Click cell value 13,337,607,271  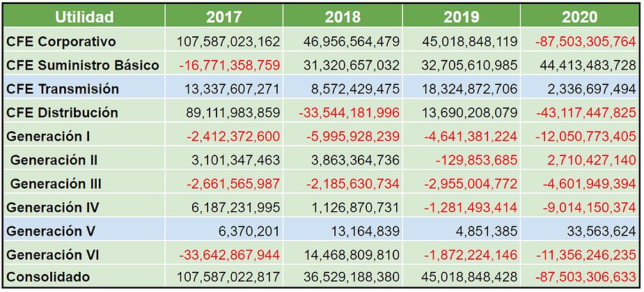pos(233,89)
